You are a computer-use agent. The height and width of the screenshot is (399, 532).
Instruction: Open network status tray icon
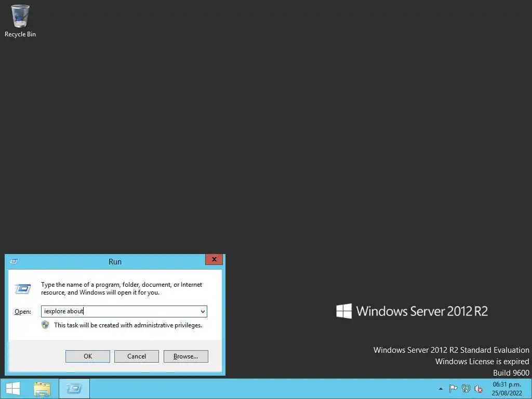(466, 389)
